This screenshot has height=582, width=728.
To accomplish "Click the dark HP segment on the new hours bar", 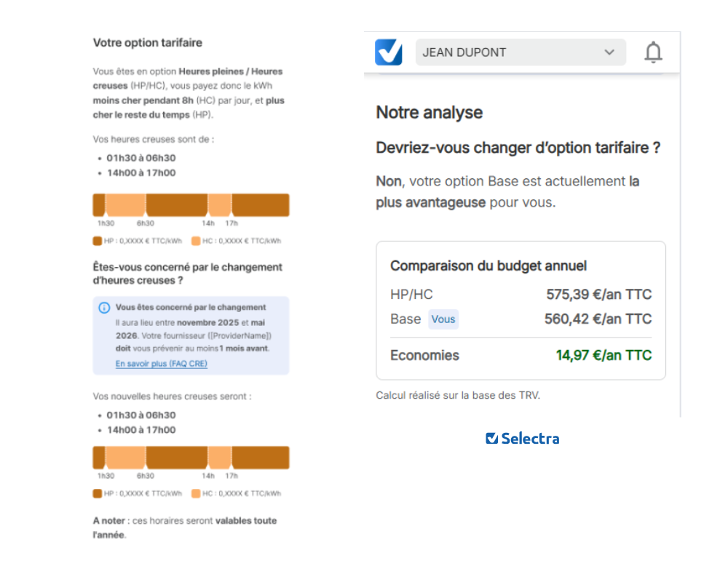I will pos(175,457).
